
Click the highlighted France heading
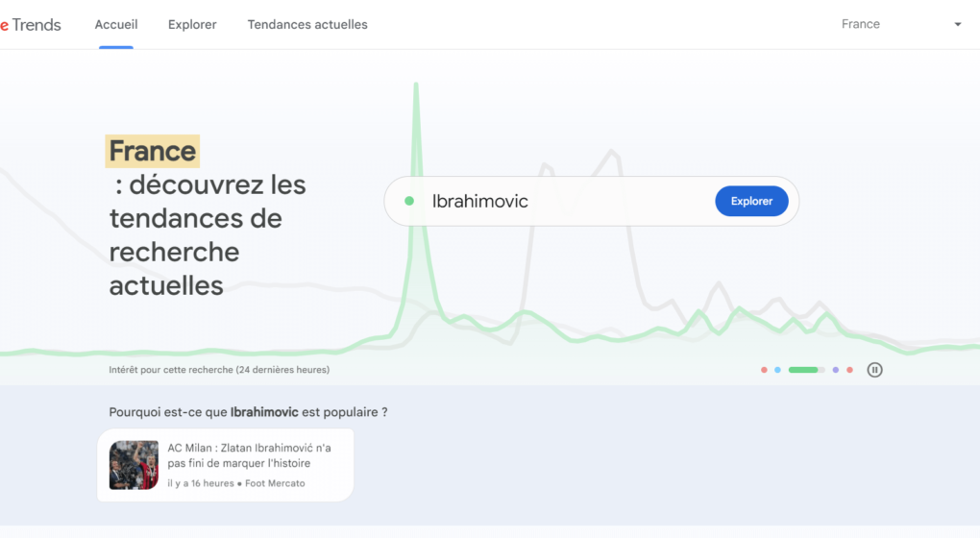click(x=153, y=151)
